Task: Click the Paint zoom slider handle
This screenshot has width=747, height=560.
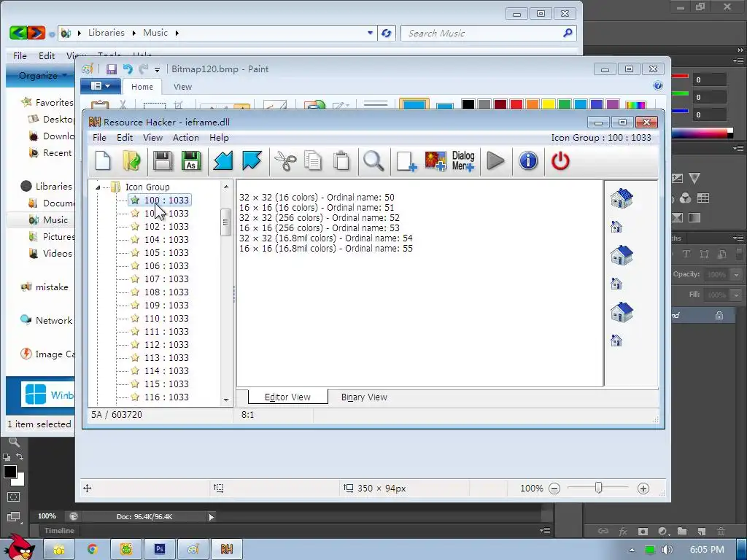Action: pos(599,488)
